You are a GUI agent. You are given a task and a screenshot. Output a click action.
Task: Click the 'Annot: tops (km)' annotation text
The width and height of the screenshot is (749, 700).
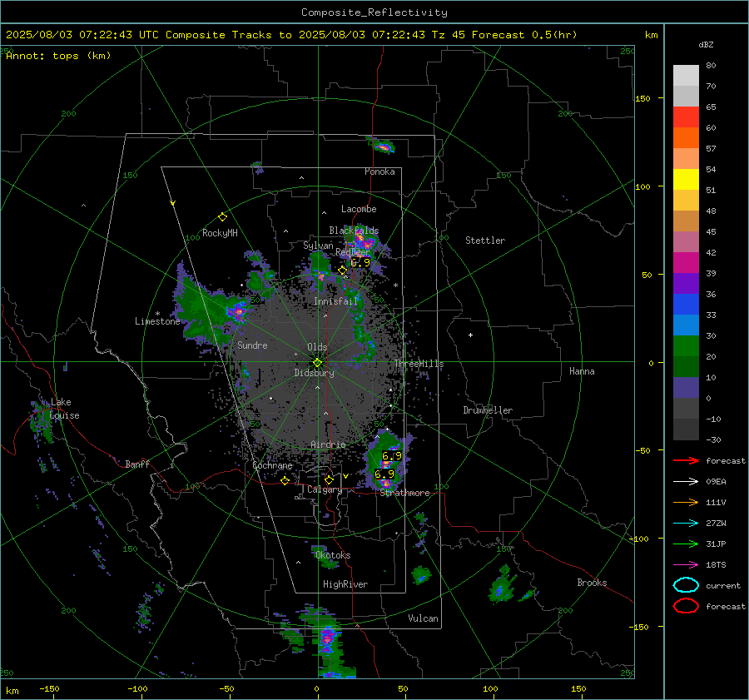[x=58, y=56]
